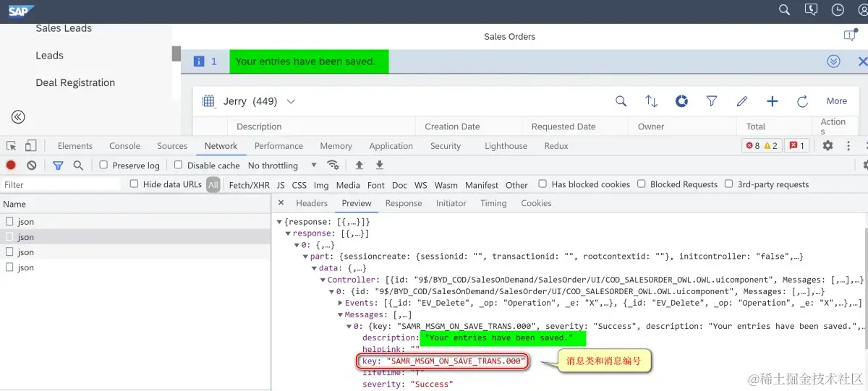Check Hide data URLs
This screenshot has height=391, width=868.
coord(134,184)
